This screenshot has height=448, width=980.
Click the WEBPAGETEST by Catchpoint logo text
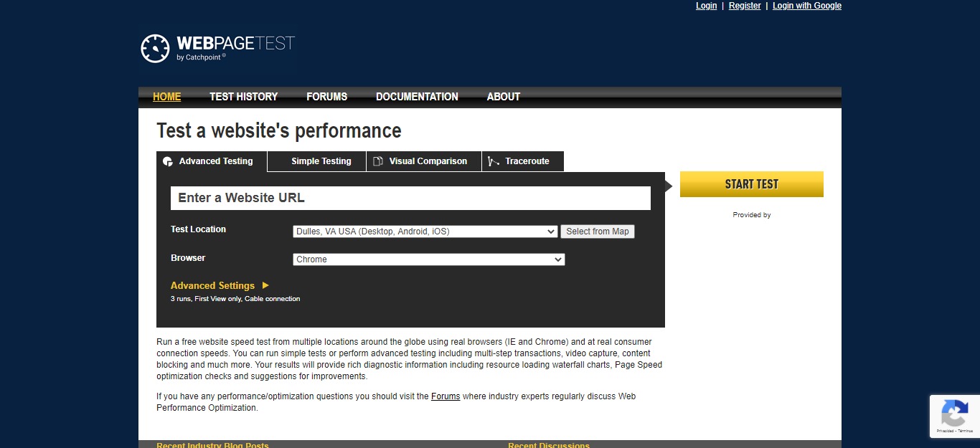pyautogui.click(x=235, y=48)
